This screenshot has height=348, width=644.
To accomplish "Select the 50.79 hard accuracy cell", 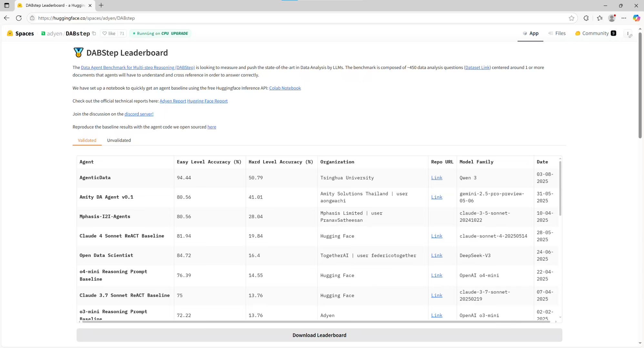I will (281, 178).
